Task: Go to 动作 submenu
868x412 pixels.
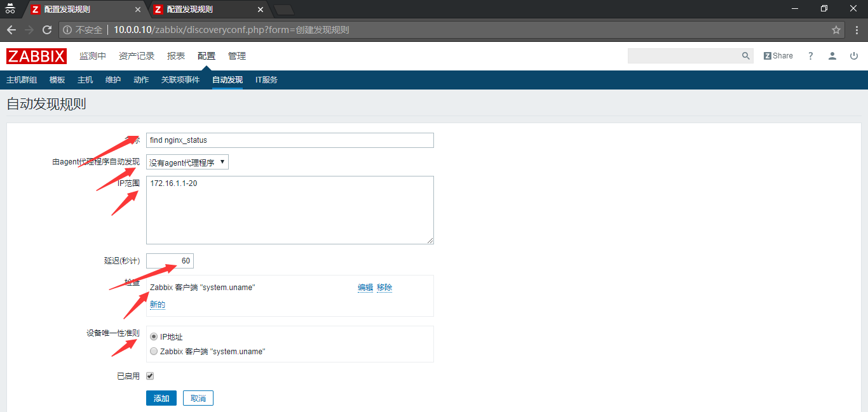Action: click(x=141, y=80)
